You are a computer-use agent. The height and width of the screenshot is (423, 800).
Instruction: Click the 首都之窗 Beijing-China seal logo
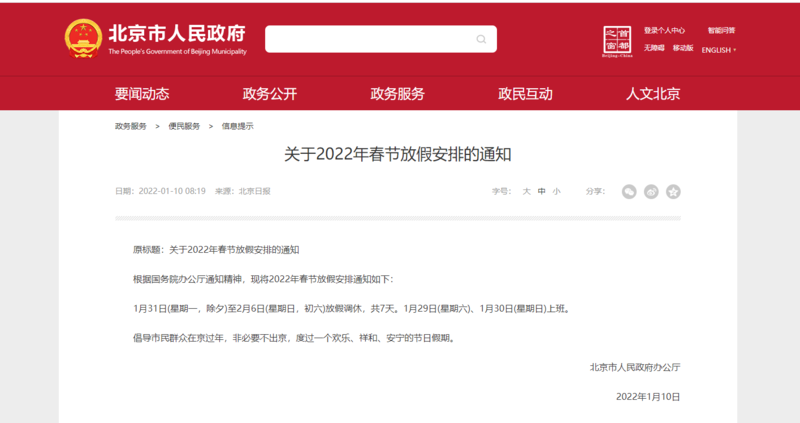620,41
